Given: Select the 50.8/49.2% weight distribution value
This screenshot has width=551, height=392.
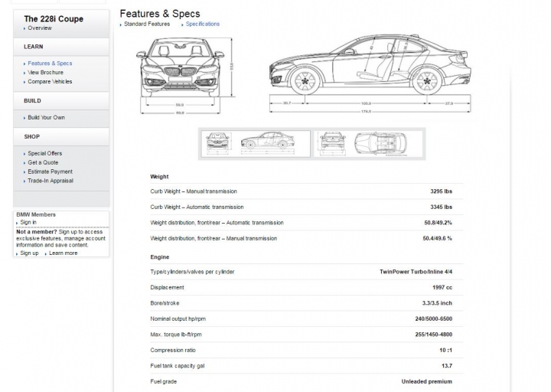Looking at the screenshot, I should coord(438,223).
